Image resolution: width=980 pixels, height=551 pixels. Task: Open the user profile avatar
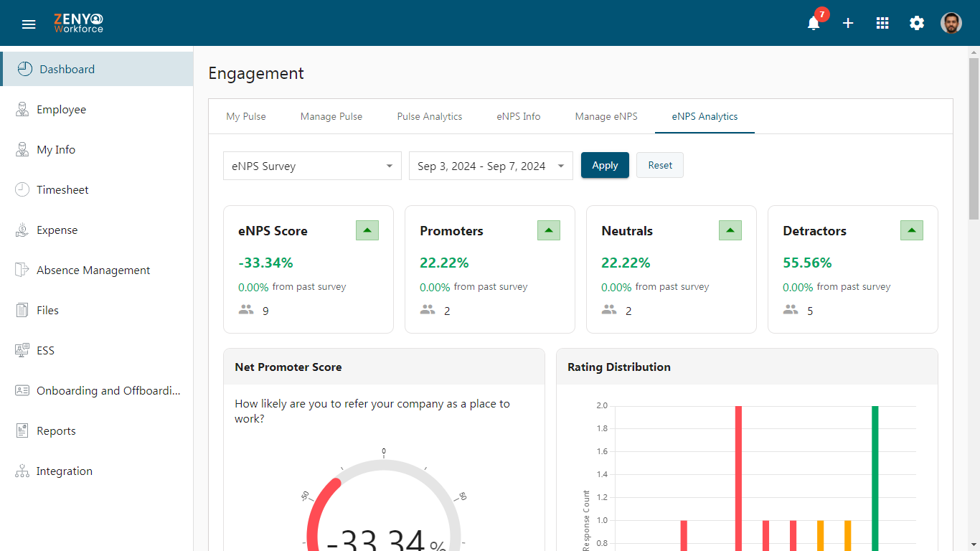[x=951, y=23]
